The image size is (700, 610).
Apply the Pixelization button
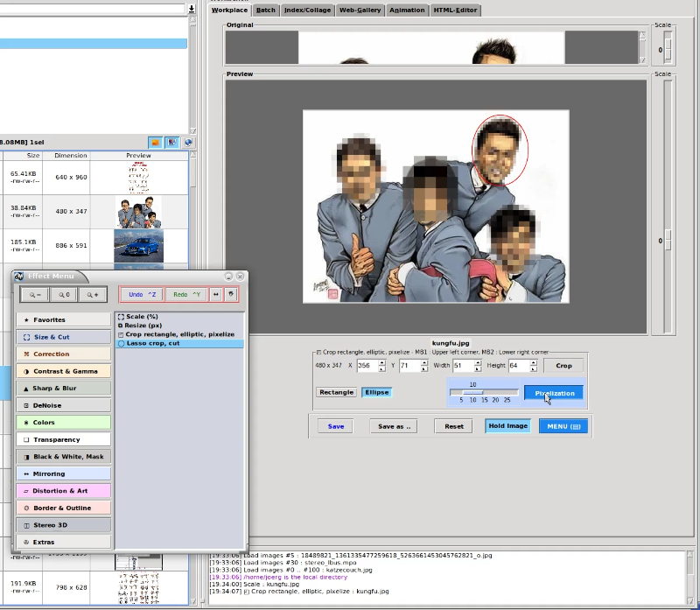[554, 393]
